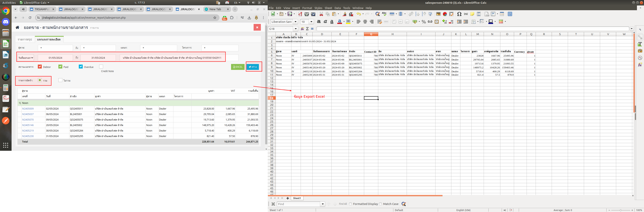Toggle the รวม checkbox
The width and height of the screenshot is (644, 212).
click(x=40, y=80)
